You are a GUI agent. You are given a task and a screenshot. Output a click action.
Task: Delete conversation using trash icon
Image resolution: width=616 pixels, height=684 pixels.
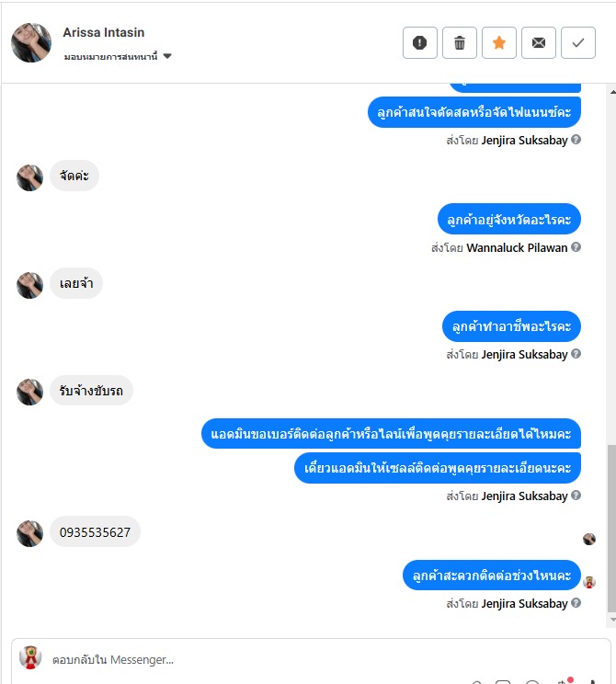click(x=460, y=42)
